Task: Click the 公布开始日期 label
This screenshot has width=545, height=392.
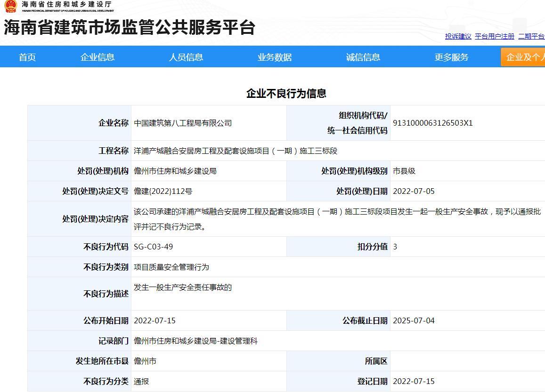Action: point(106,321)
